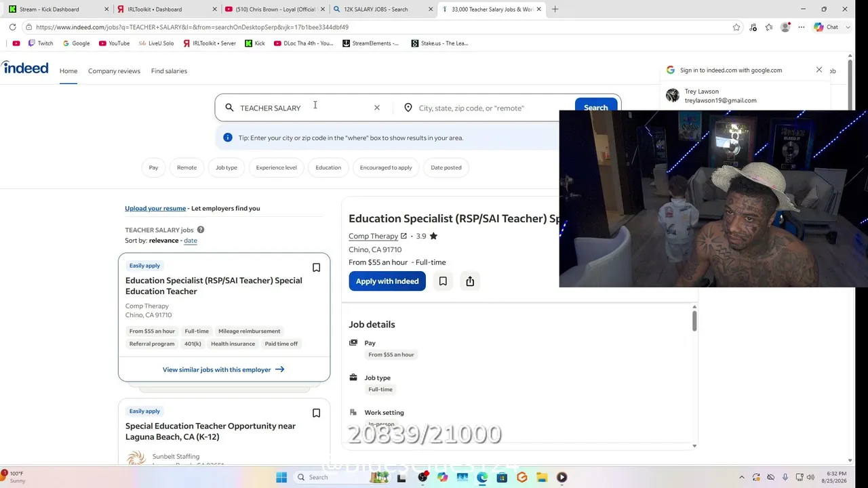Open the Twitch bookmark
Viewport: 868px width, 488px height.
point(40,43)
